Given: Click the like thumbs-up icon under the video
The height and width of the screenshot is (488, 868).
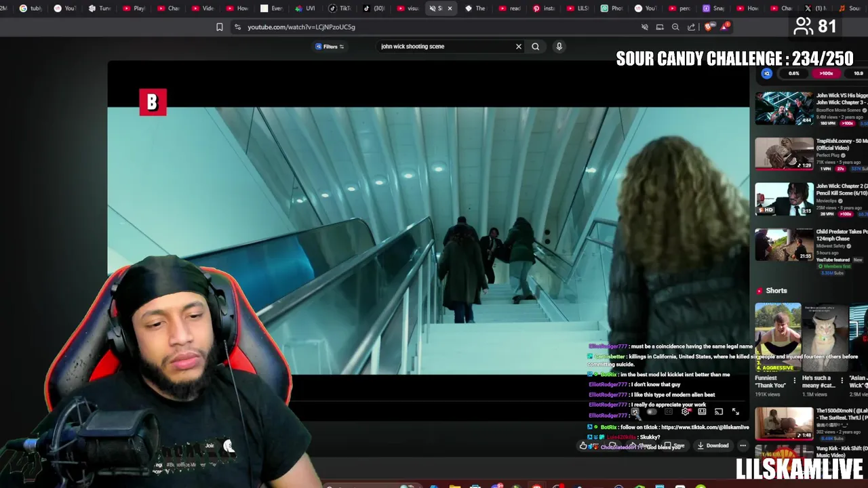Looking at the screenshot, I should (x=583, y=446).
